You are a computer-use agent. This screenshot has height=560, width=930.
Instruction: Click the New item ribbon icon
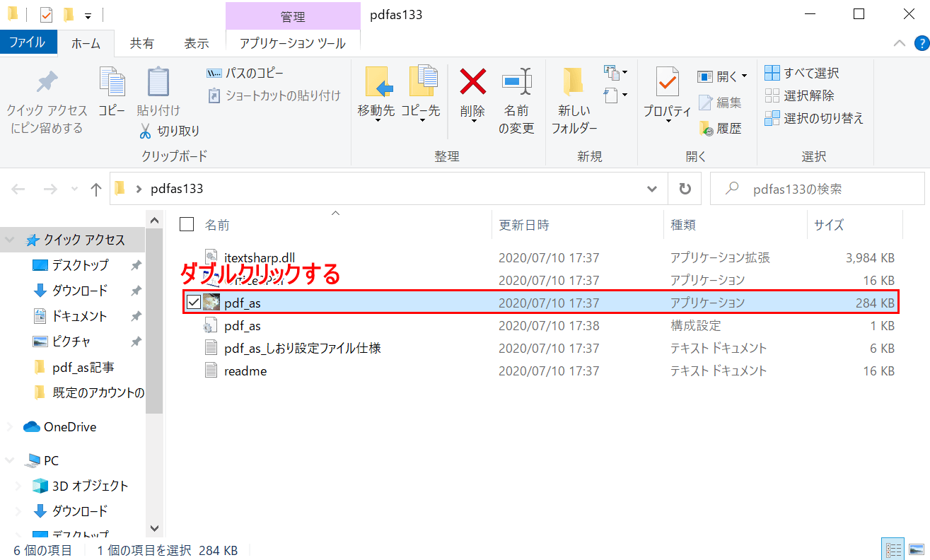point(615,73)
